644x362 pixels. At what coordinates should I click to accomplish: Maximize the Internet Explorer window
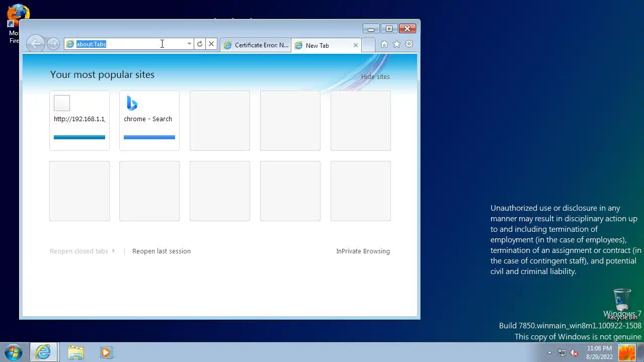(x=389, y=29)
